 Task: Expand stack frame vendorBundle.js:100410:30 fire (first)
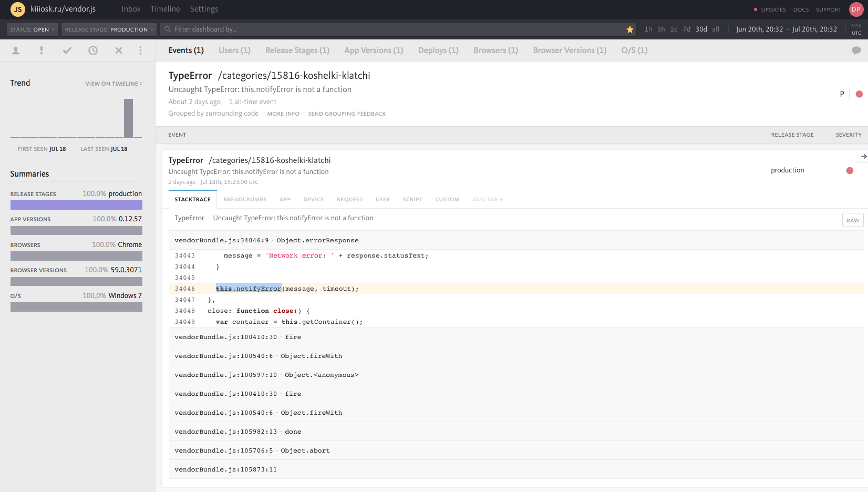click(x=516, y=337)
